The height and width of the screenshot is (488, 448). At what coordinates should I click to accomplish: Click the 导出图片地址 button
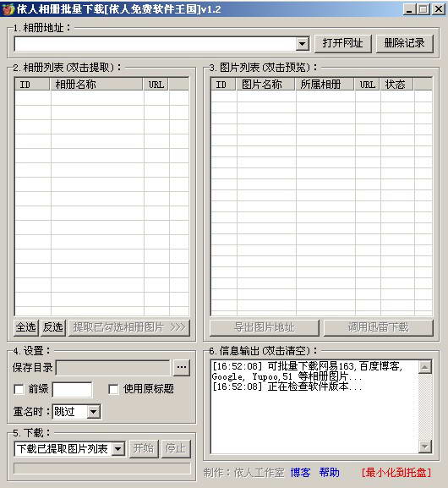265,327
